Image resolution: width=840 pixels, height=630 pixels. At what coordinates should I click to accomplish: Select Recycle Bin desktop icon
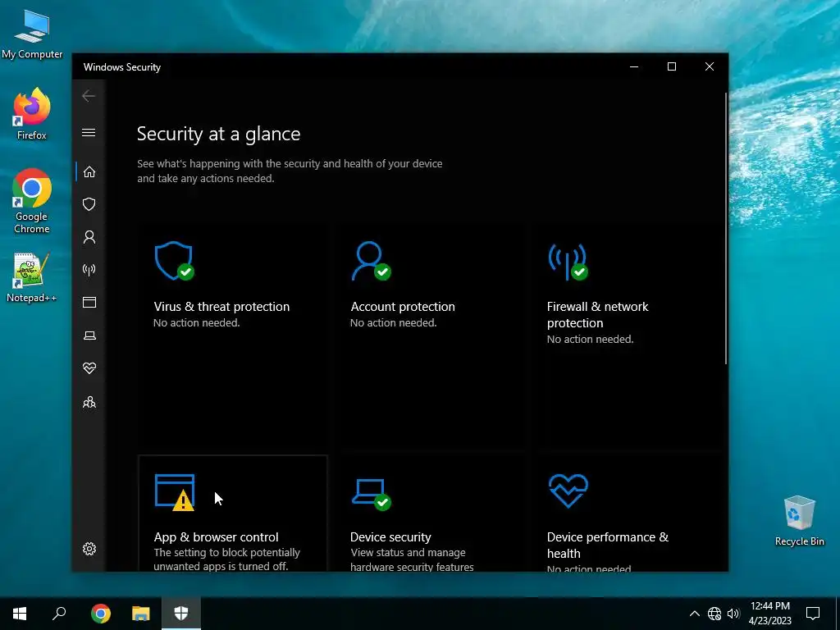799,521
